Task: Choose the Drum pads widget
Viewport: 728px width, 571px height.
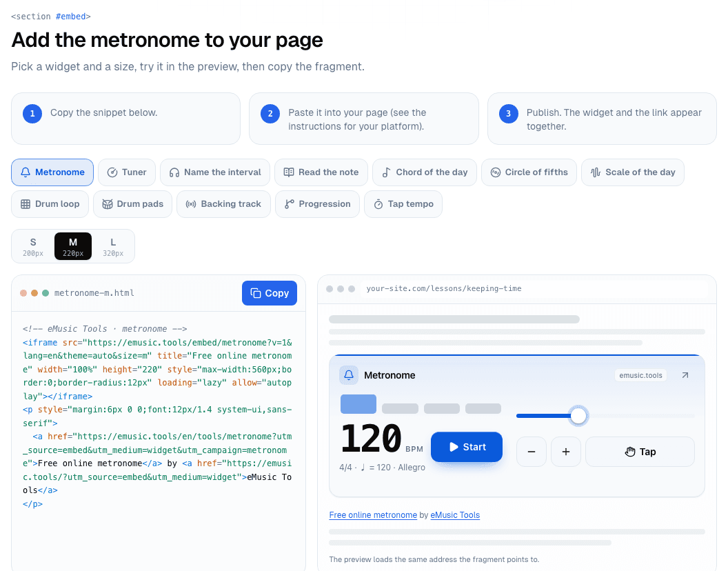Action: [x=133, y=204]
